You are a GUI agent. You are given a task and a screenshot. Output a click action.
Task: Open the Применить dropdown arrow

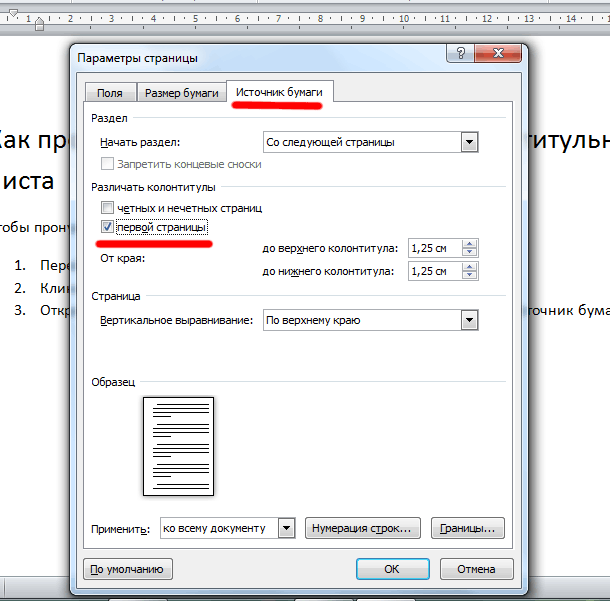click(287, 528)
